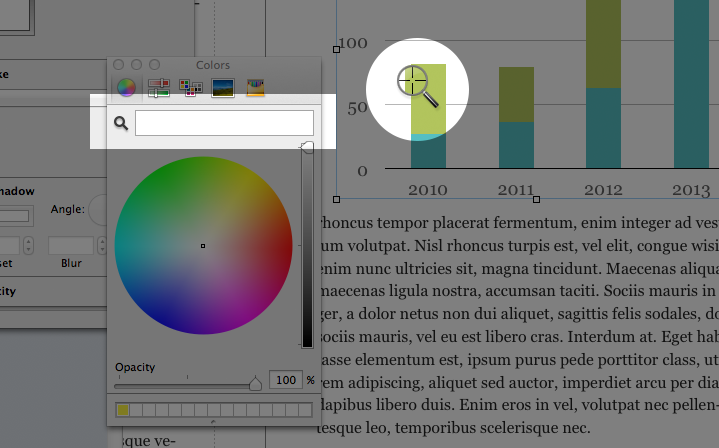Select the Color Wheel picker mode
Screen dimensions: 719x448
click(x=126, y=88)
